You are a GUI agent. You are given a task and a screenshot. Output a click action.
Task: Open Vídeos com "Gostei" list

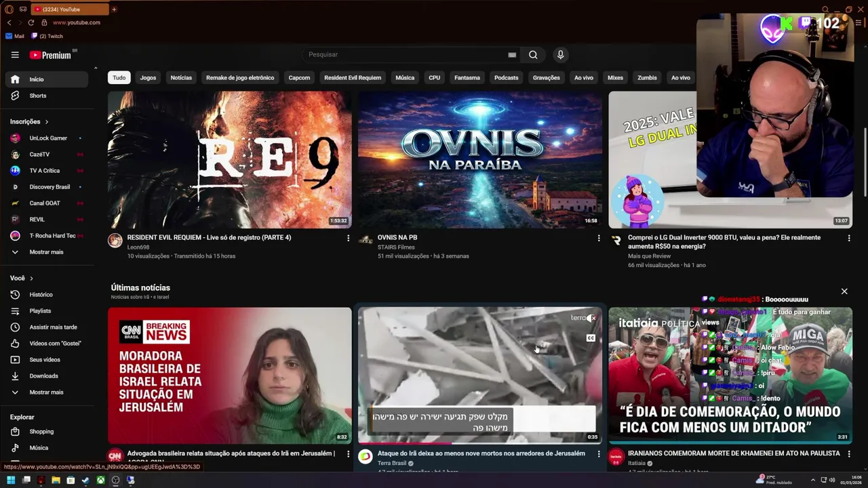pyautogui.click(x=47, y=344)
